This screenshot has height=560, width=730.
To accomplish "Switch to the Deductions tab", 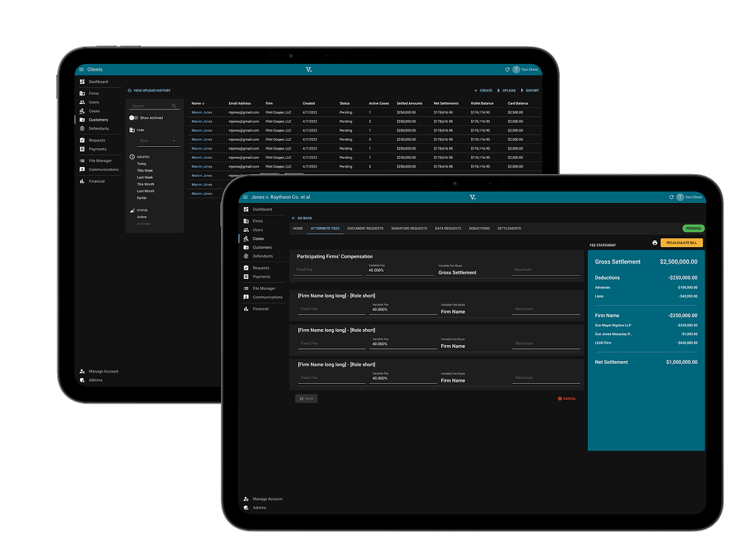I will [479, 228].
